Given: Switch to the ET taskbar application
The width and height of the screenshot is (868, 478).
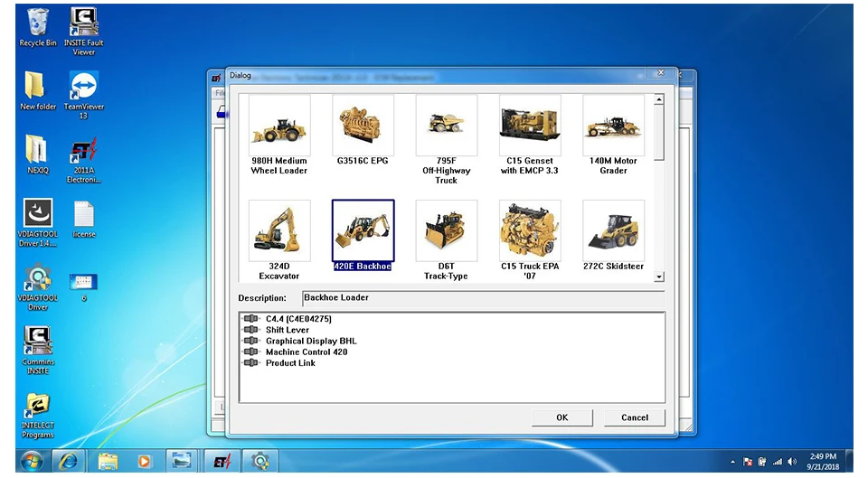Looking at the screenshot, I should [222, 461].
